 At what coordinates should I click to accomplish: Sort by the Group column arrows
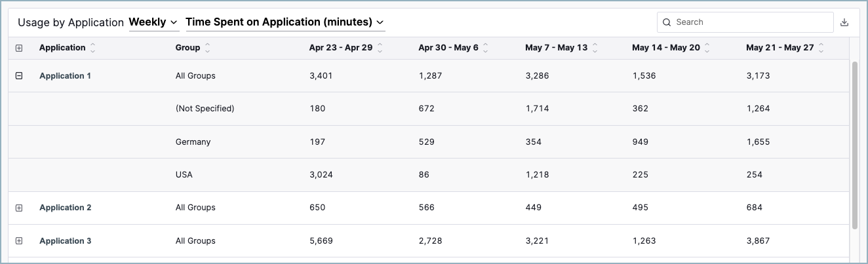click(208, 48)
